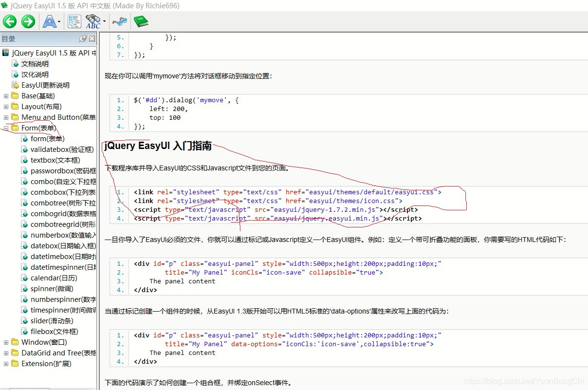Click the code line with themes/default/easyui.css

(288, 192)
